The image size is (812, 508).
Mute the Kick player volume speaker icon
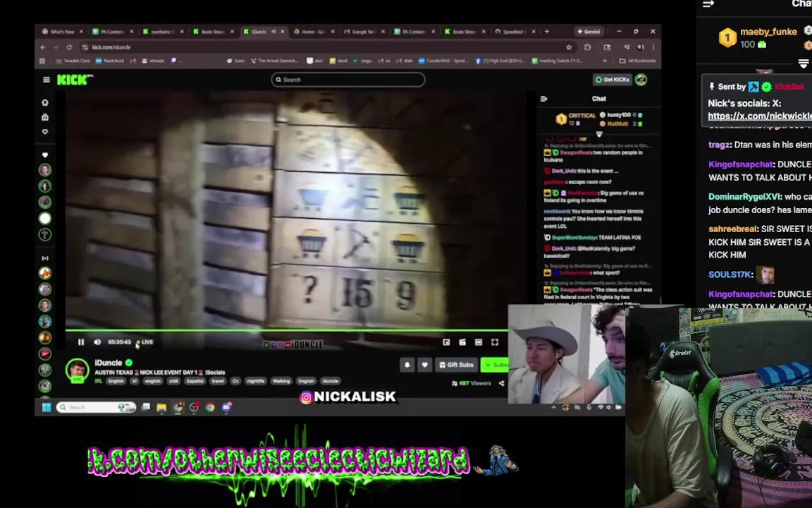click(97, 342)
